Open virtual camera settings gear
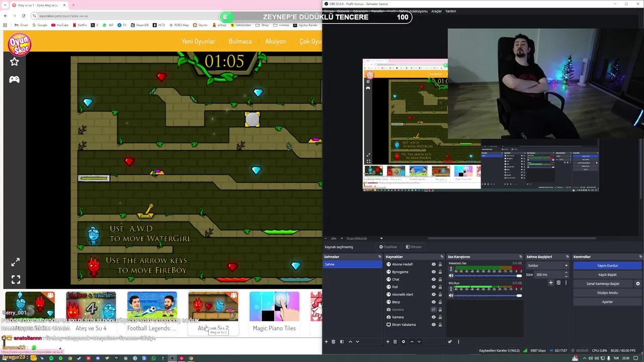644x362 pixels. [x=638, y=284]
